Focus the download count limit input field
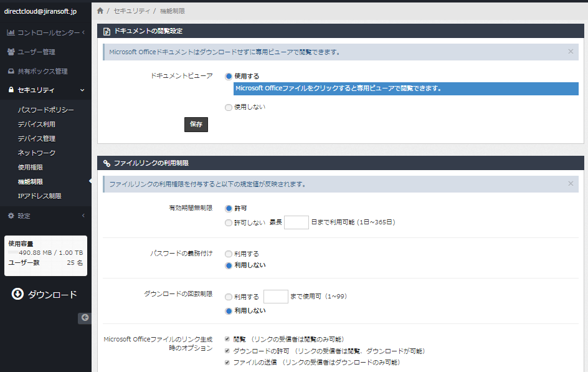 tap(275, 297)
